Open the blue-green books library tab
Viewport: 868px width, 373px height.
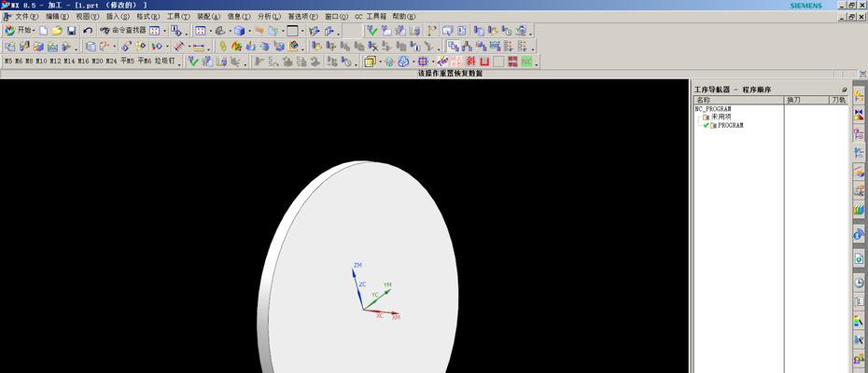860,209
